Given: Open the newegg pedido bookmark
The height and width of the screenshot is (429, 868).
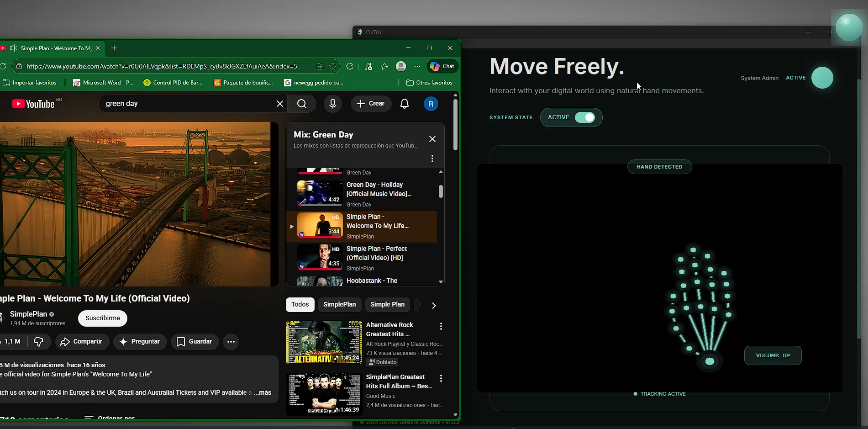Looking at the screenshot, I should click(x=314, y=83).
